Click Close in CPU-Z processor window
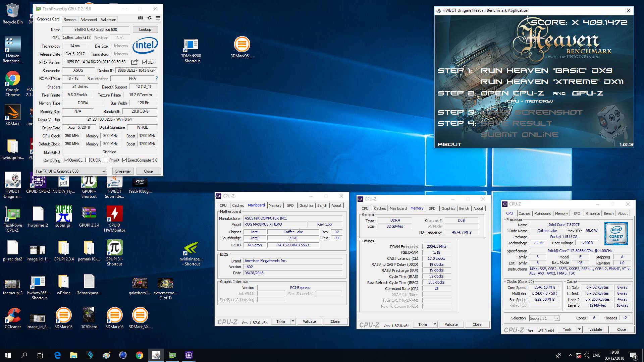The height and width of the screenshot is (362, 644). (x=622, y=329)
